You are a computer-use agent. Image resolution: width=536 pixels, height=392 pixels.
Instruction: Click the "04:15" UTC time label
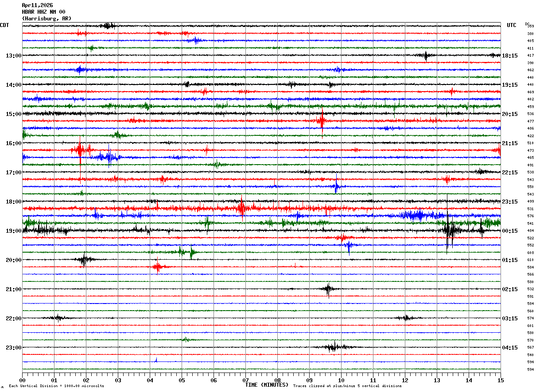(x=510, y=348)
